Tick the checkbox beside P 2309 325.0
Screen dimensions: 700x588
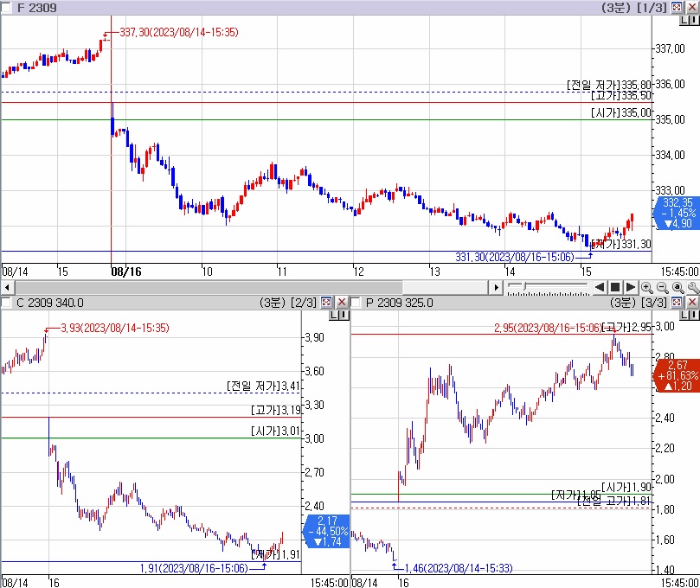356,303
